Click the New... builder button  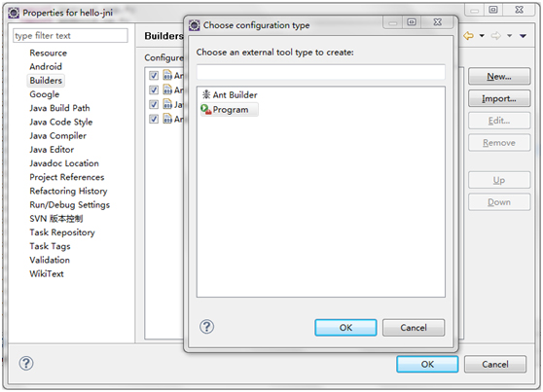pos(499,77)
